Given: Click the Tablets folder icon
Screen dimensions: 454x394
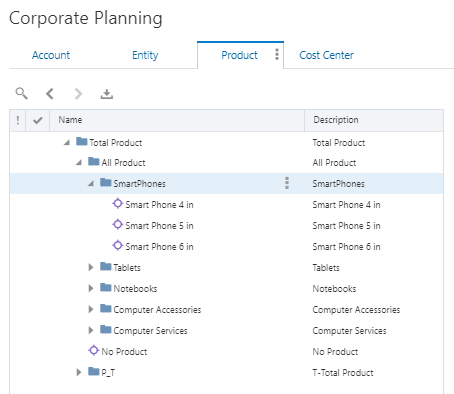Looking at the screenshot, I should 106,266.
